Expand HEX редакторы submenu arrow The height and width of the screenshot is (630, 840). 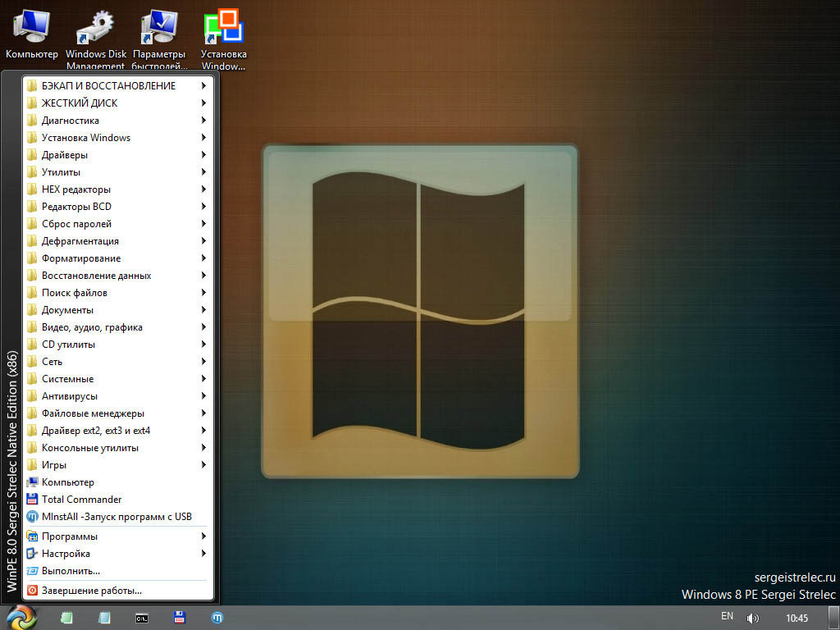click(203, 189)
